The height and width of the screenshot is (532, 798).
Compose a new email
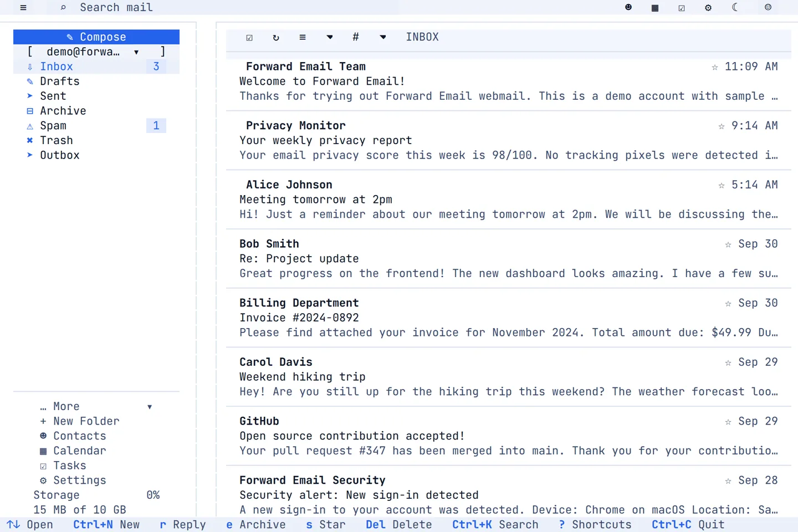96,37
